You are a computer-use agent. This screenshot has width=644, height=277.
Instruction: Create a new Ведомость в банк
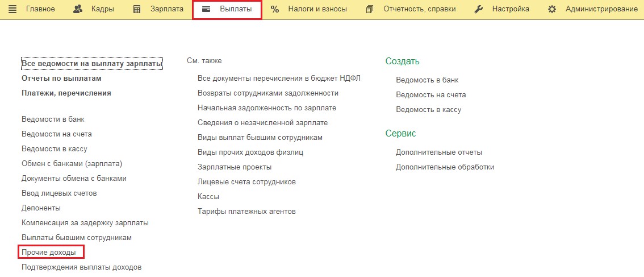point(427,80)
